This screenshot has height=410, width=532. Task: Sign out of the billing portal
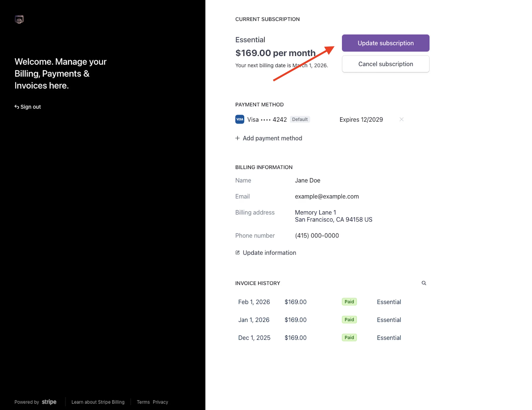click(28, 107)
